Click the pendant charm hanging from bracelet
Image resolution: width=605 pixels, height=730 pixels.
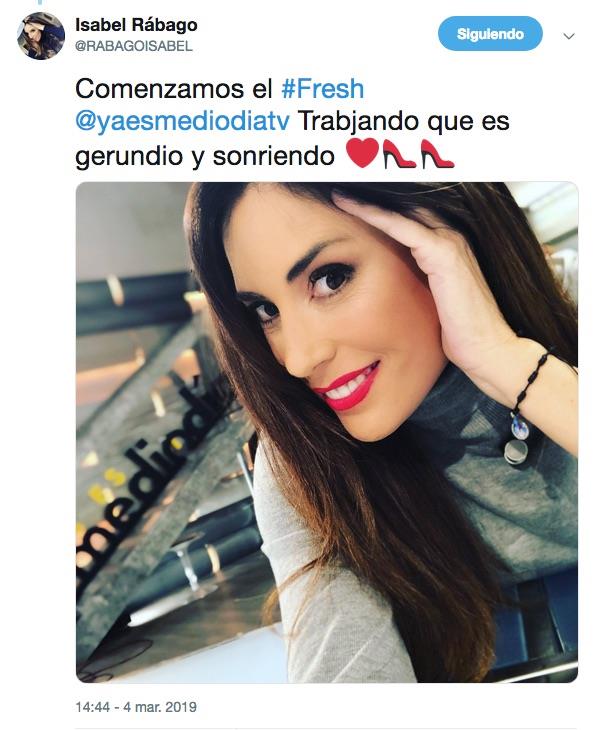point(518,440)
